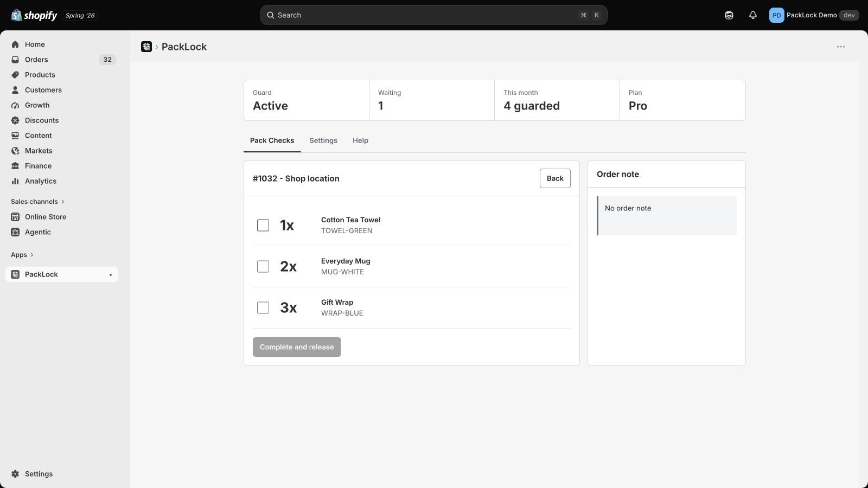This screenshot has height=488, width=868.
Task: Open the Help tab
Action: point(360,140)
